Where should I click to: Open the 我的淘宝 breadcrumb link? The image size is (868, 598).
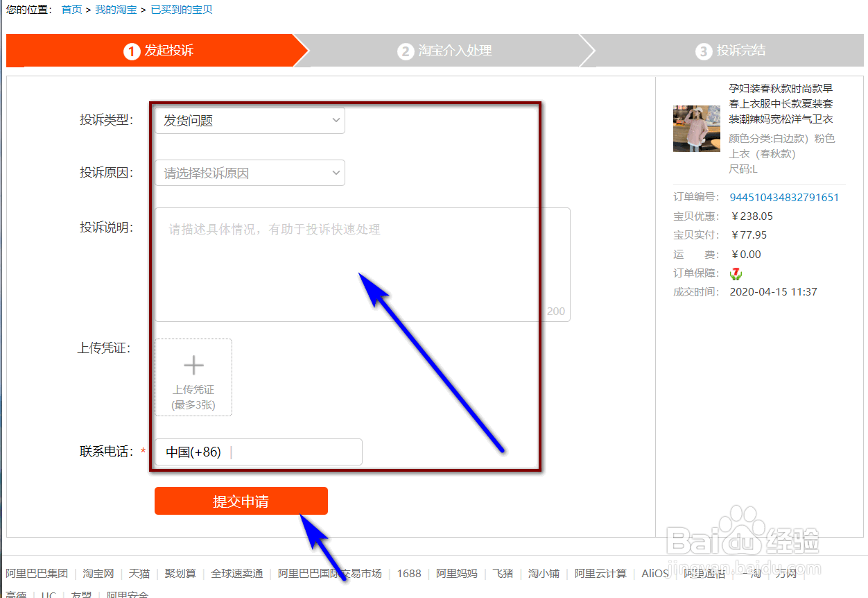(116, 10)
